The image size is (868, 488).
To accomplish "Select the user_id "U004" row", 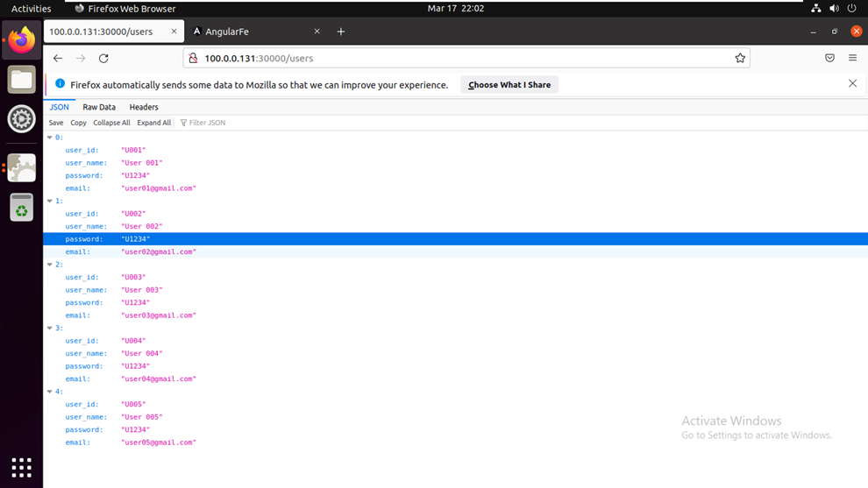I will (455, 341).
